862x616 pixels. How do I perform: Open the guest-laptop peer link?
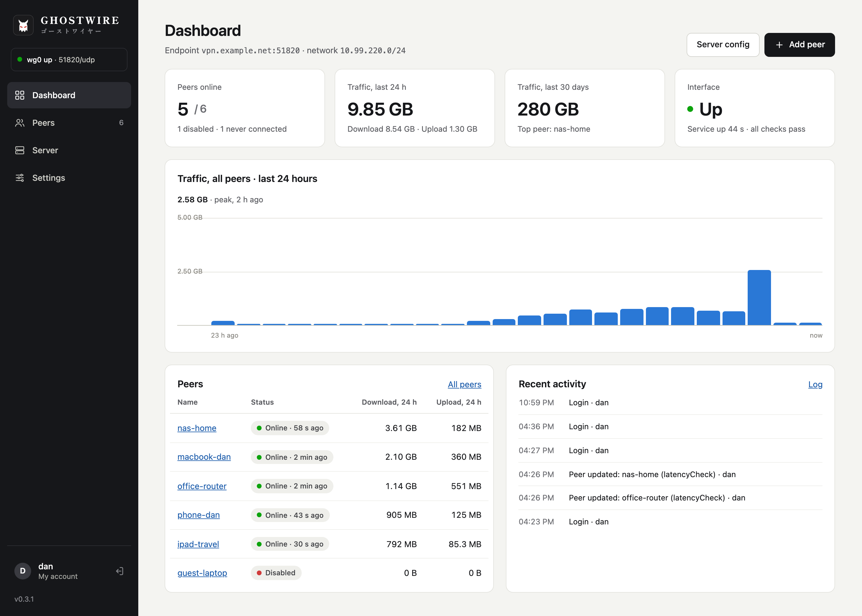click(202, 573)
